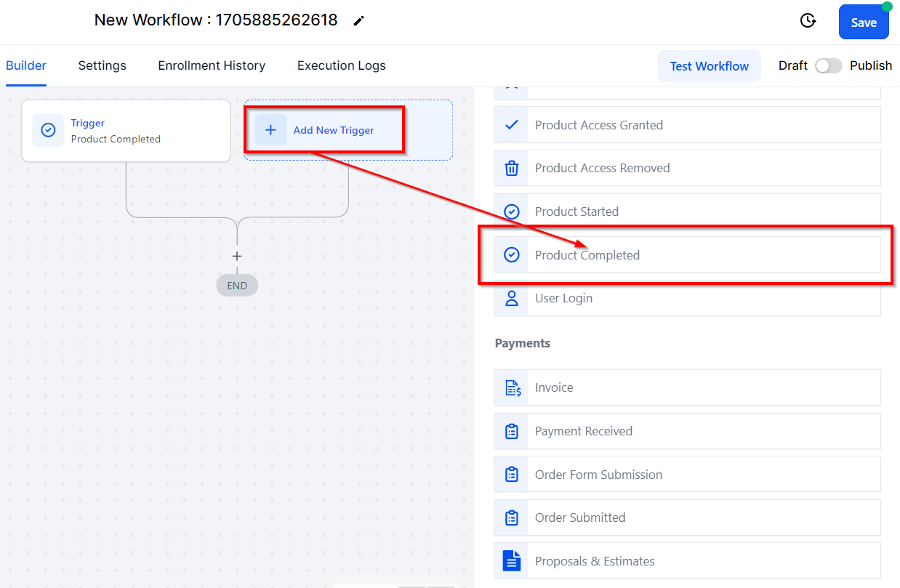The width and height of the screenshot is (900, 588).
Task: Click the document icon for Proposals & Estimates
Action: click(x=512, y=561)
